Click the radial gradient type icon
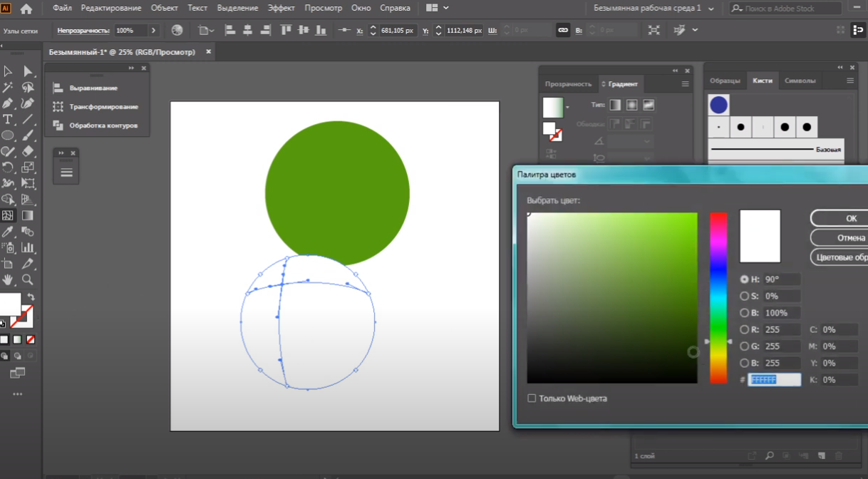Viewport: 868px width, 479px height. pyautogui.click(x=631, y=105)
